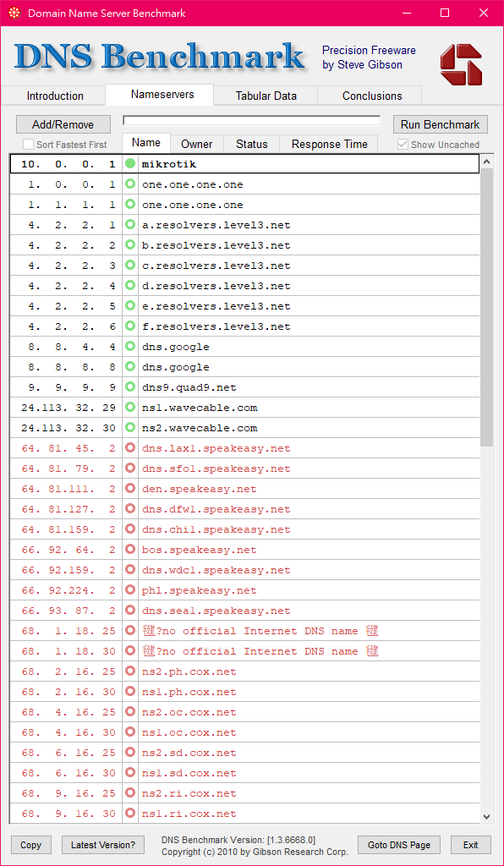The width and height of the screenshot is (504, 866).
Task: Click the red status circle for ns2.ph.cox.net
Action: pyautogui.click(x=130, y=671)
